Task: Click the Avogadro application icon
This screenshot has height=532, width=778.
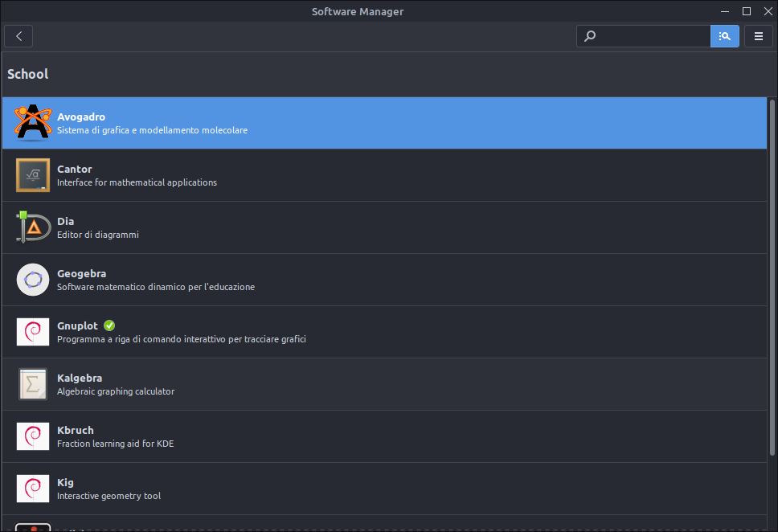Action: click(33, 123)
